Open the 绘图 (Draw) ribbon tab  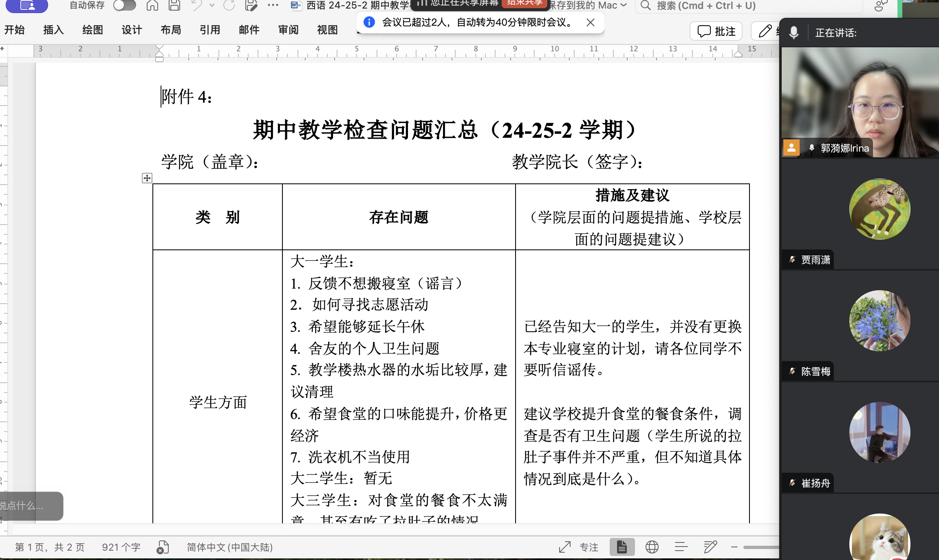click(93, 30)
